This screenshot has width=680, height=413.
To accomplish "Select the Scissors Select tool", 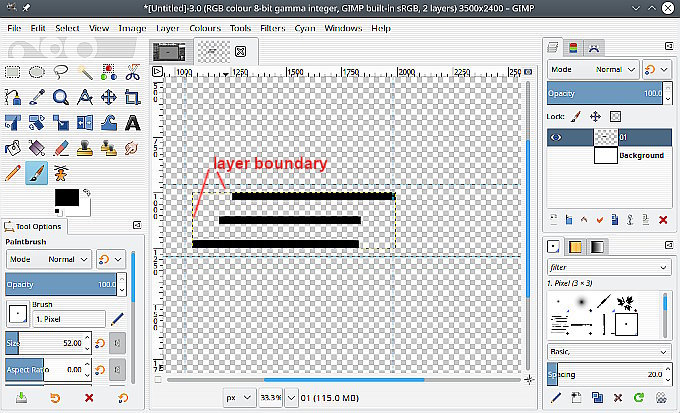I will 132,72.
